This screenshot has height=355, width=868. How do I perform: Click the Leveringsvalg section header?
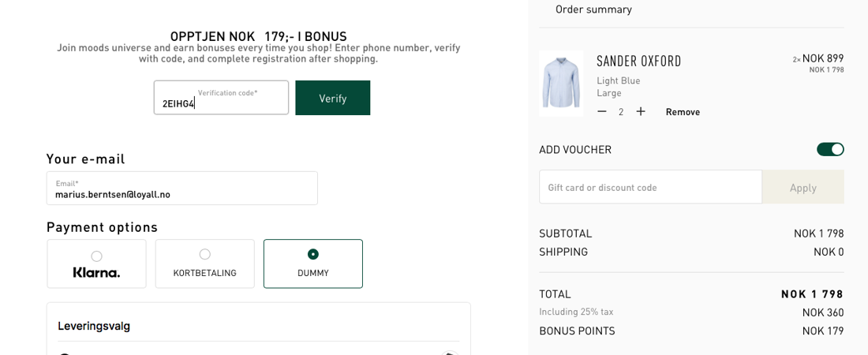(94, 326)
